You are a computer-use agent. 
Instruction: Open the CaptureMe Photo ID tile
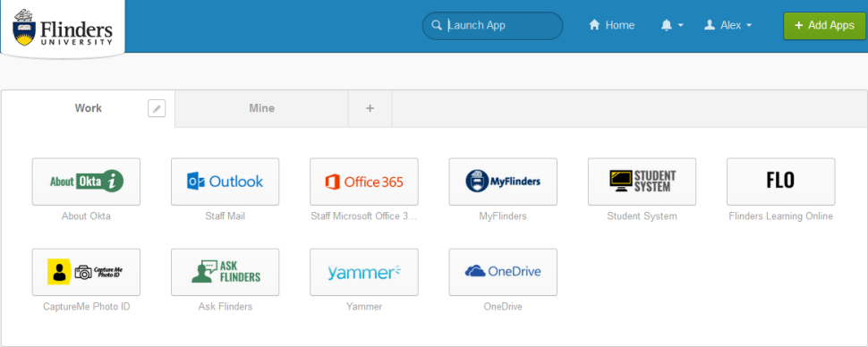coord(87,272)
